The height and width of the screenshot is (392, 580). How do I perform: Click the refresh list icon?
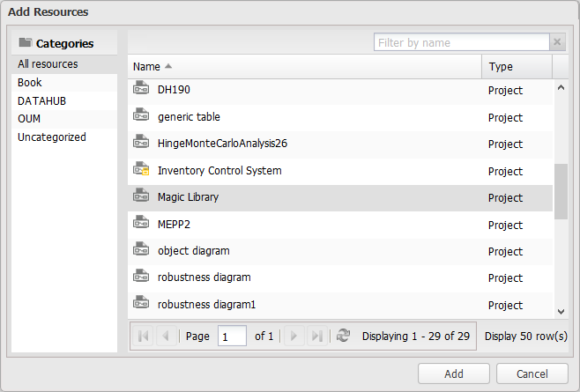click(343, 336)
